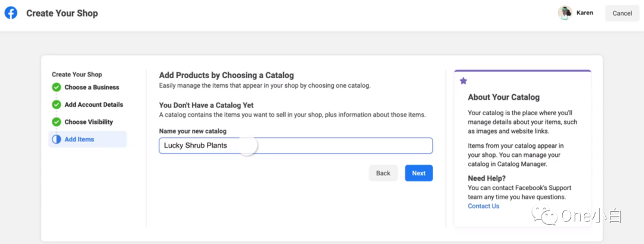Select the Choose Visibility step
This screenshot has height=244, width=644.
pyautogui.click(x=89, y=122)
